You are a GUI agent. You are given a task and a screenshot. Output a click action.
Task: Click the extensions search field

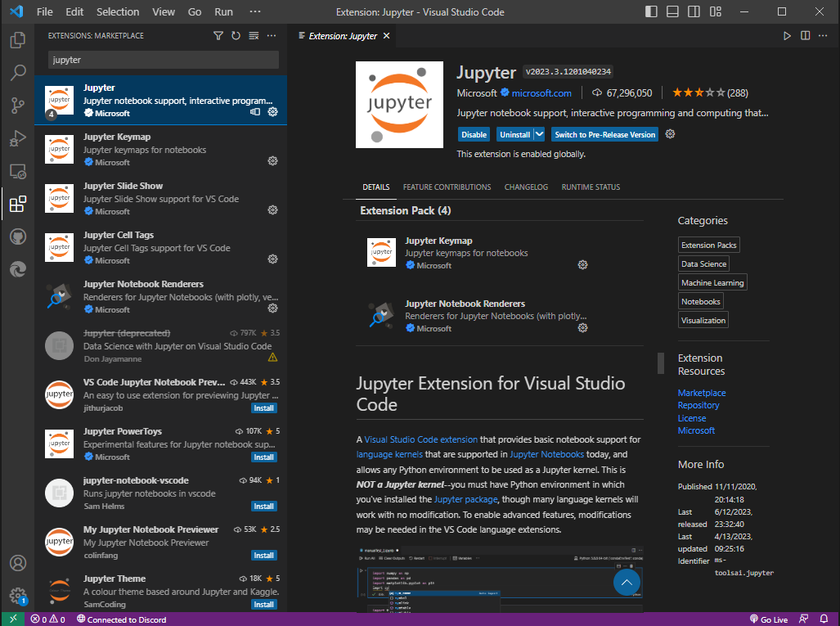coord(164,60)
